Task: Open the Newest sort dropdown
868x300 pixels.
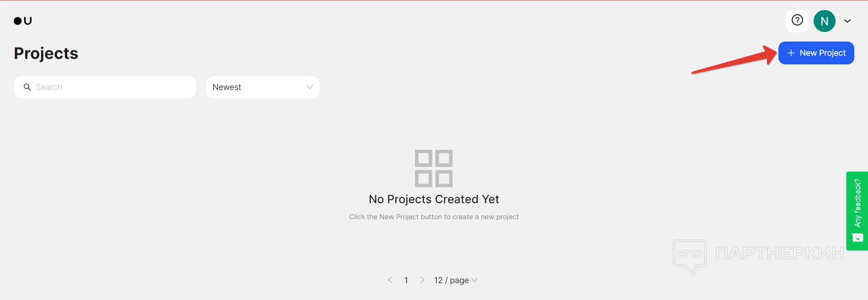Action: click(x=263, y=87)
